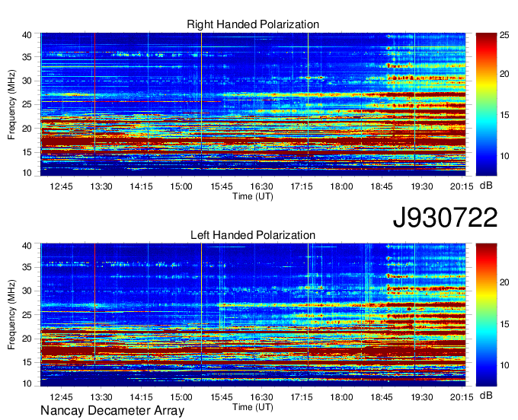This screenshot has width=518, height=420.
Task: Click the "dB" unit beside Left Handed colorbar
Action: pos(486,395)
